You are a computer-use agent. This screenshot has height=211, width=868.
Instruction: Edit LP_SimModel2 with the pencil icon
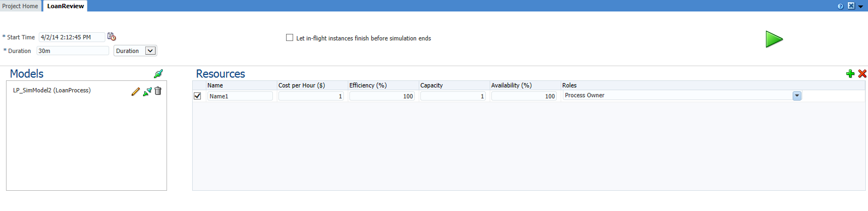(x=135, y=91)
